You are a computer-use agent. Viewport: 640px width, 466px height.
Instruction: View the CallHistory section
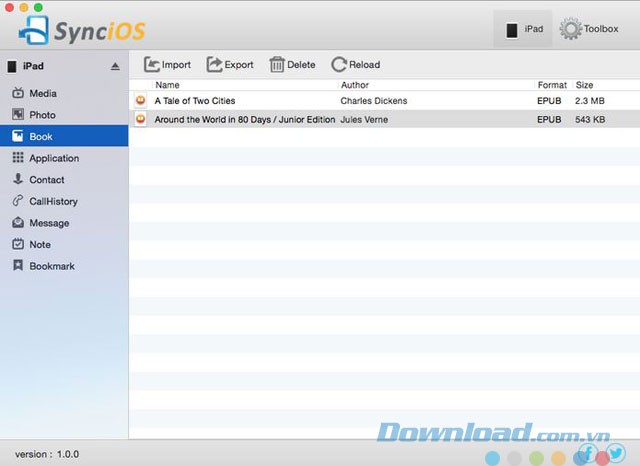[53, 201]
